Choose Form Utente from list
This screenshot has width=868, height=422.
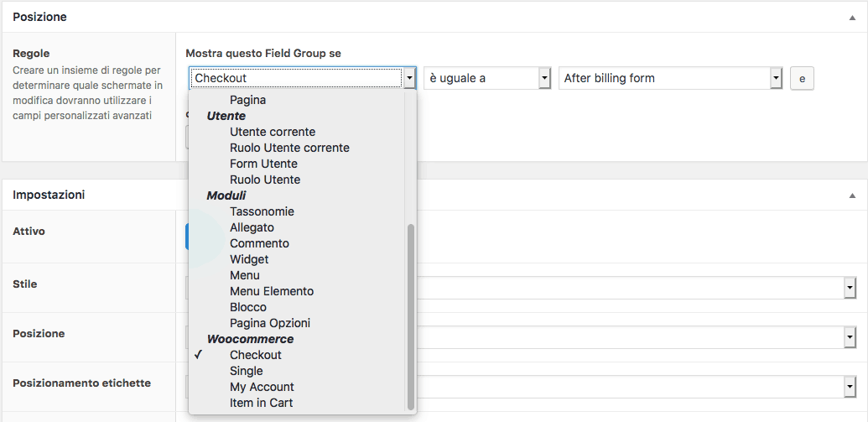pos(263,164)
